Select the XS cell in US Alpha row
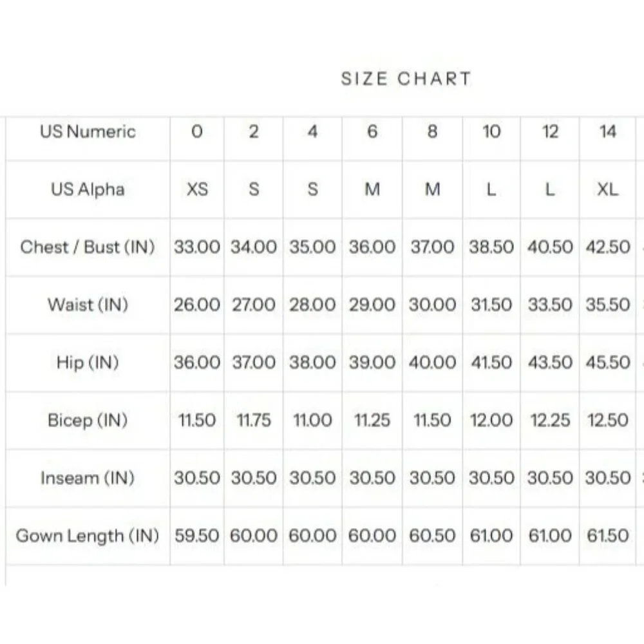This screenshot has height=644, width=644. click(x=197, y=189)
